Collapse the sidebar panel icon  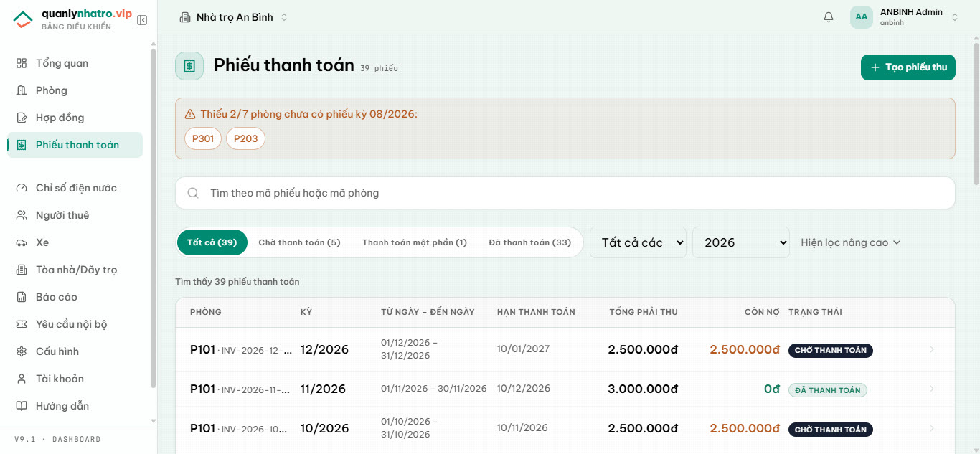(x=142, y=20)
